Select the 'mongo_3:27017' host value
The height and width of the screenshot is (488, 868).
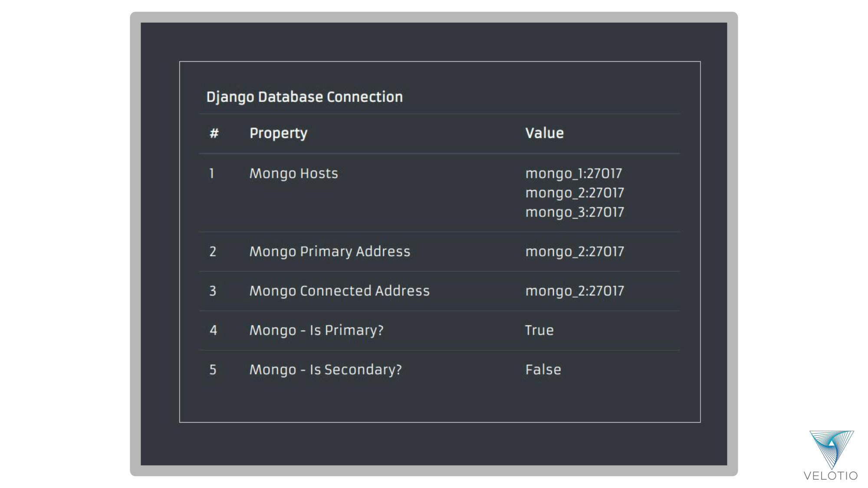tap(575, 212)
